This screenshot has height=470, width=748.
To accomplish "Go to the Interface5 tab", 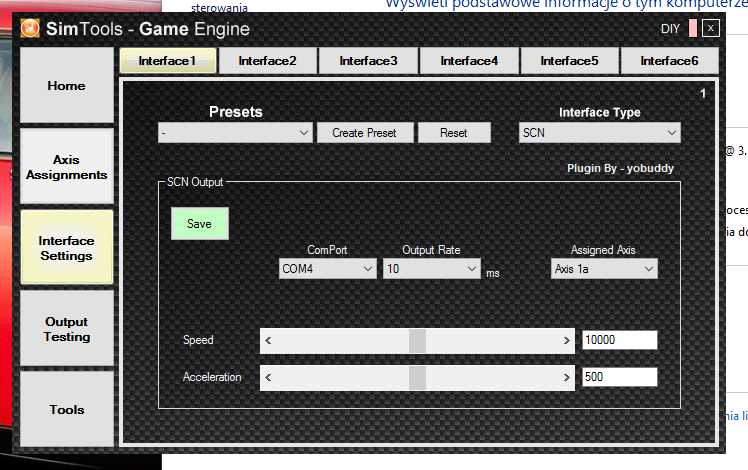I will coord(570,61).
